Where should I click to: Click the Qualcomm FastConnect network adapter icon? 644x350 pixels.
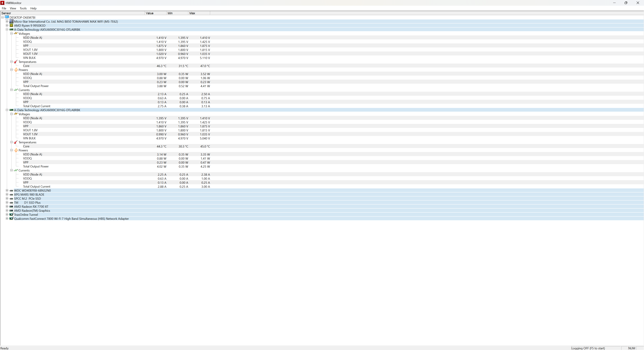[11, 219]
